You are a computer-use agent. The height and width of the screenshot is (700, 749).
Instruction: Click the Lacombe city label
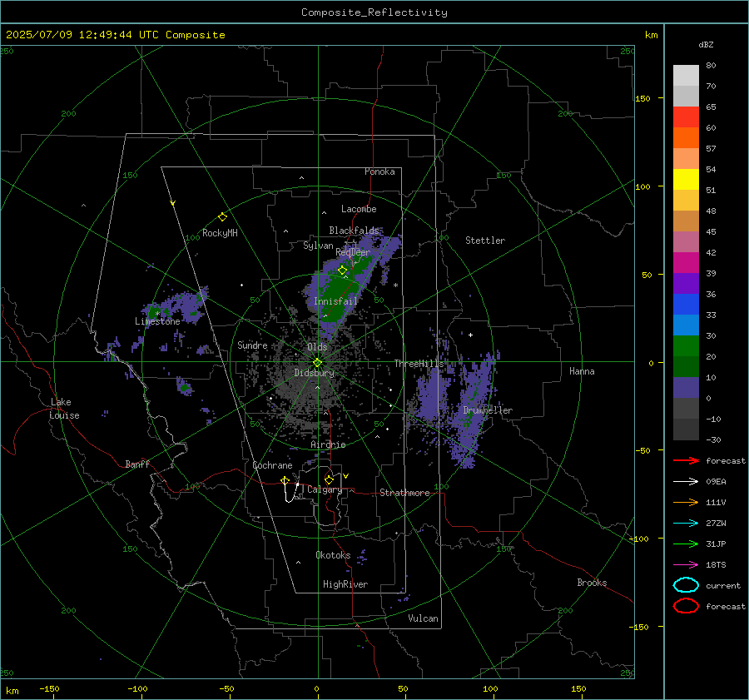pyautogui.click(x=359, y=209)
